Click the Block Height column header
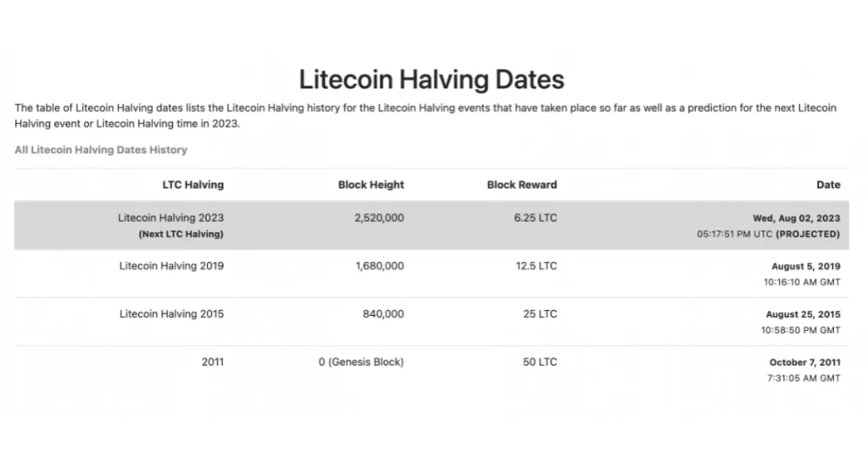 pyautogui.click(x=371, y=185)
